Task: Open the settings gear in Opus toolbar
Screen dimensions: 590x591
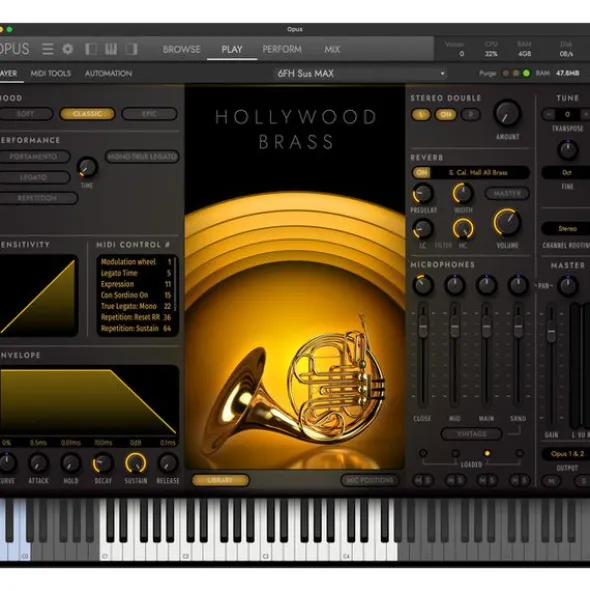Action: point(68,49)
